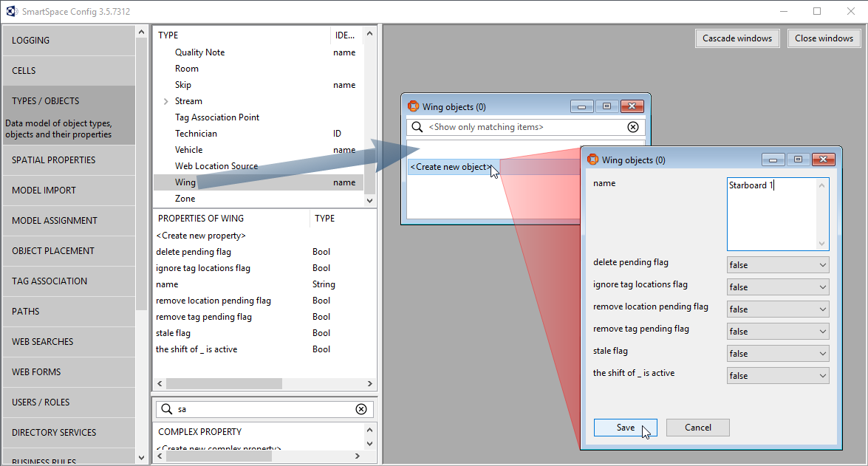Open remove location pending flag dropdown
This screenshot has width=868, height=466.
pyautogui.click(x=778, y=309)
